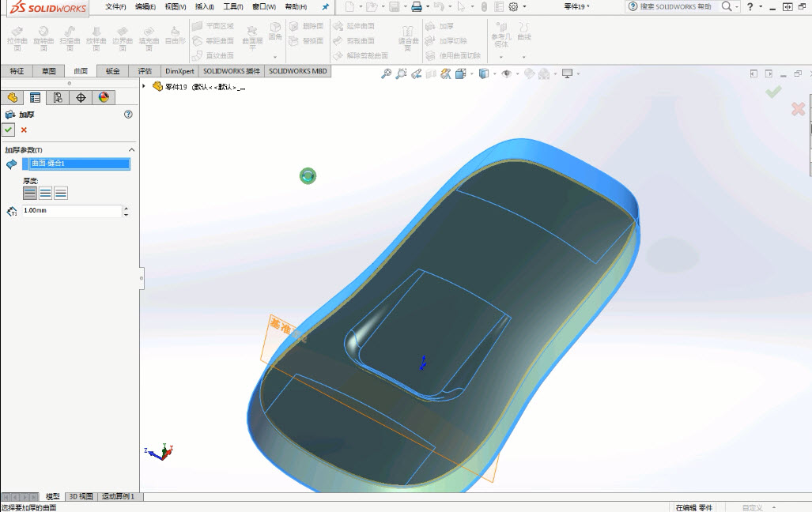The width and height of the screenshot is (812, 512).
Task: Open the 窗口(W) menu
Action: pyautogui.click(x=264, y=7)
